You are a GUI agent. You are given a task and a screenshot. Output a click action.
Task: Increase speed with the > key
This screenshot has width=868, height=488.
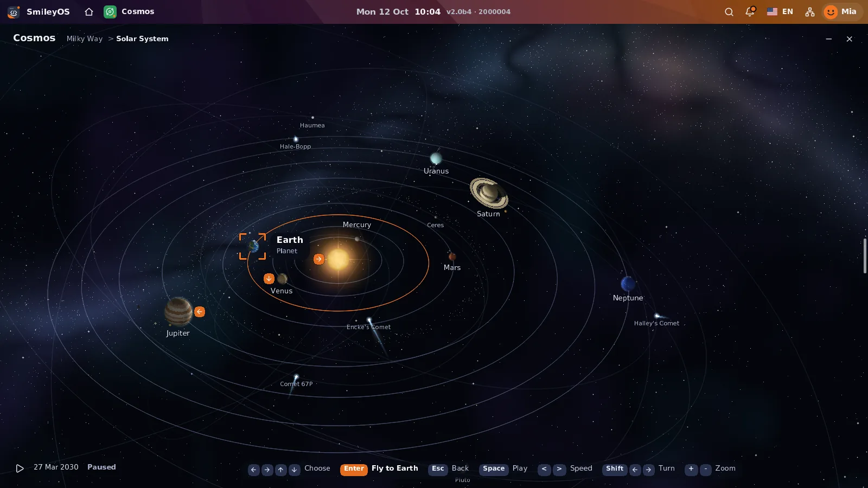point(559,470)
